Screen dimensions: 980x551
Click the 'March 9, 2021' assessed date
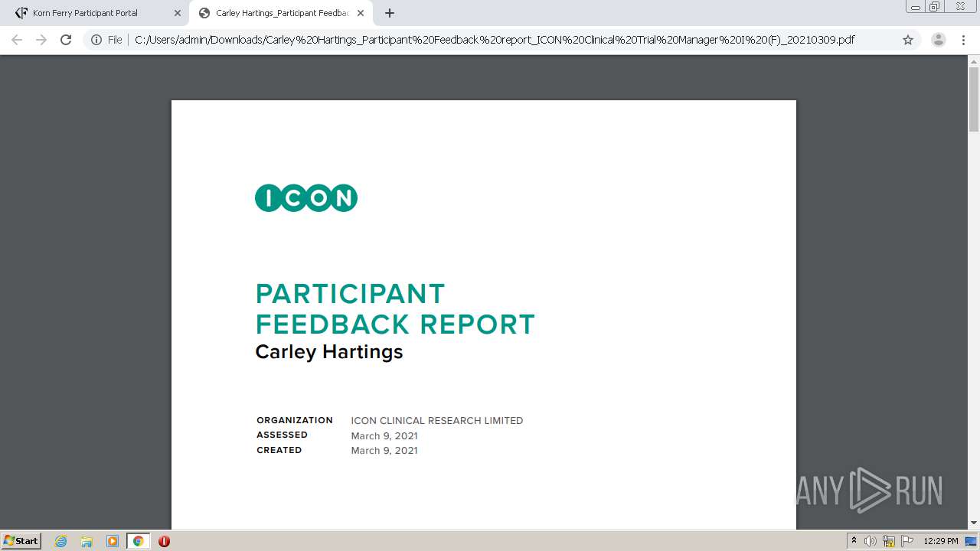click(x=384, y=436)
